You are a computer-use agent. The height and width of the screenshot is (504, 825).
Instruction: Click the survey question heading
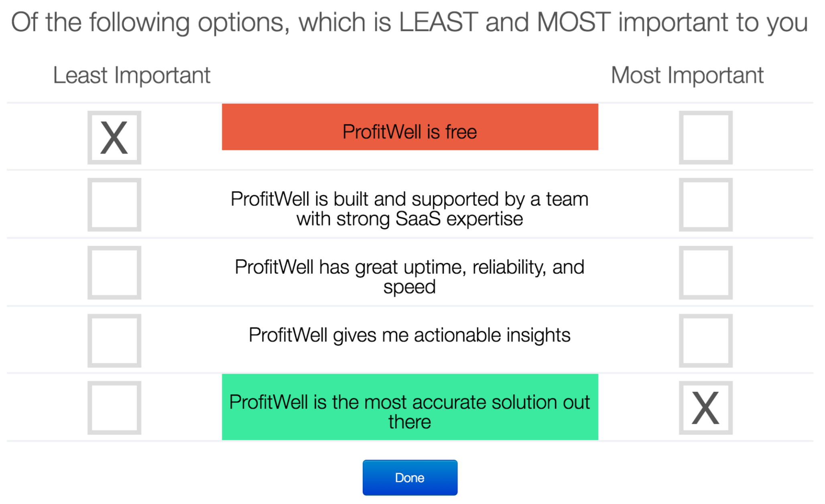click(x=409, y=22)
